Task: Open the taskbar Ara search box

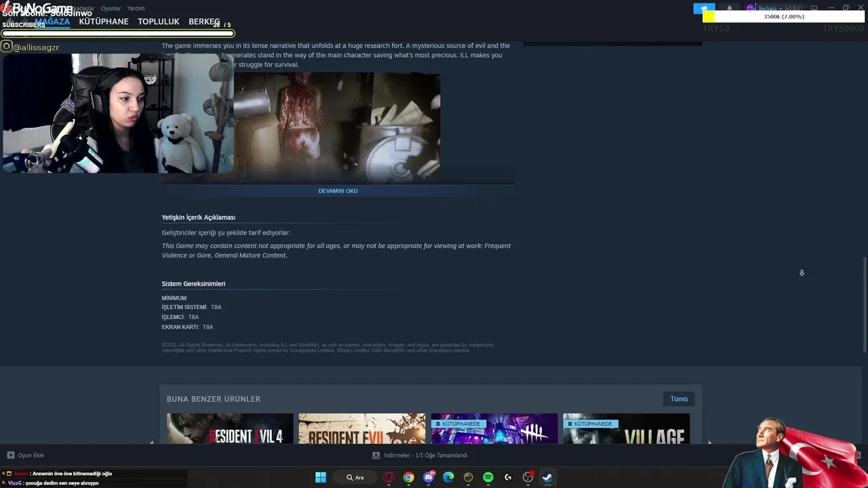Action: click(x=355, y=477)
